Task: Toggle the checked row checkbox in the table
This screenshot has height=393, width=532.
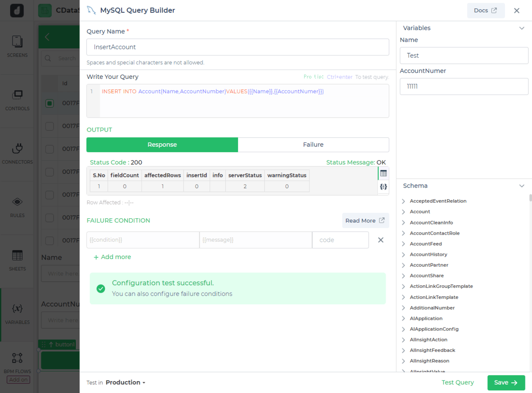Action: coord(50,103)
